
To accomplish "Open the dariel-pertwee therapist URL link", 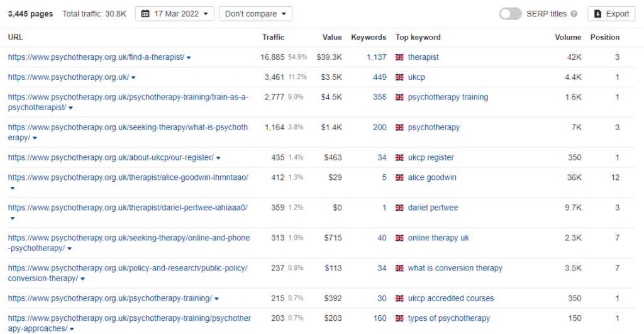I will point(127,208).
